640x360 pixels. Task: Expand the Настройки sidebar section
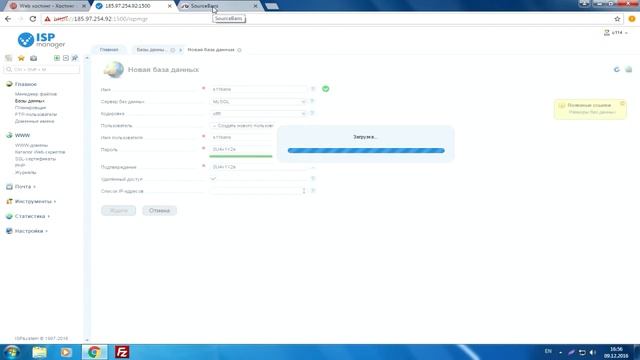[x=27, y=231]
